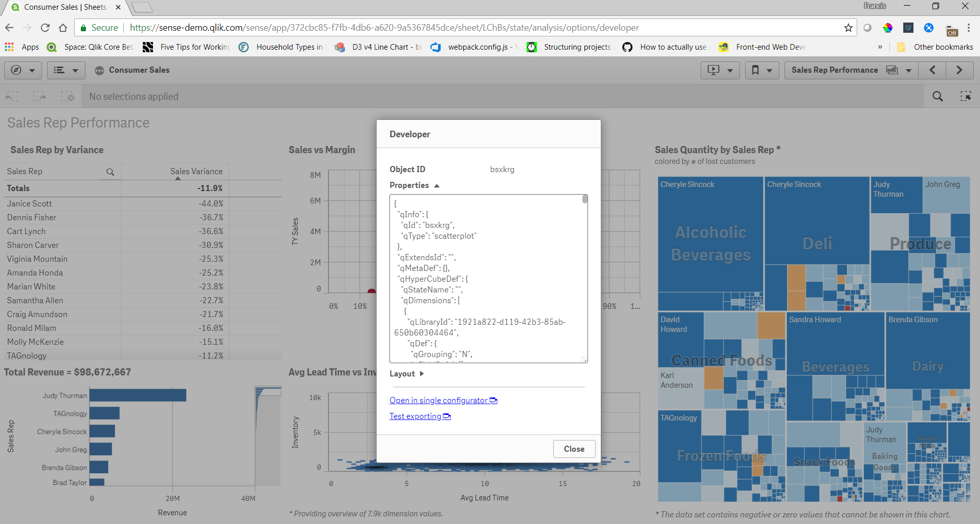Image resolution: width=980 pixels, height=524 pixels.
Task: Click the Extension icon labeled Off
Action: click(x=952, y=30)
